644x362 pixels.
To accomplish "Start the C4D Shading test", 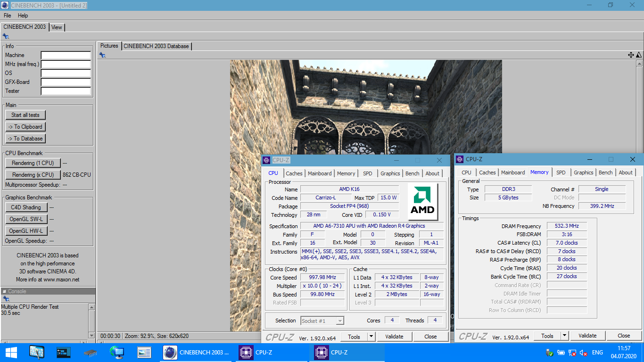I will point(26,207).
